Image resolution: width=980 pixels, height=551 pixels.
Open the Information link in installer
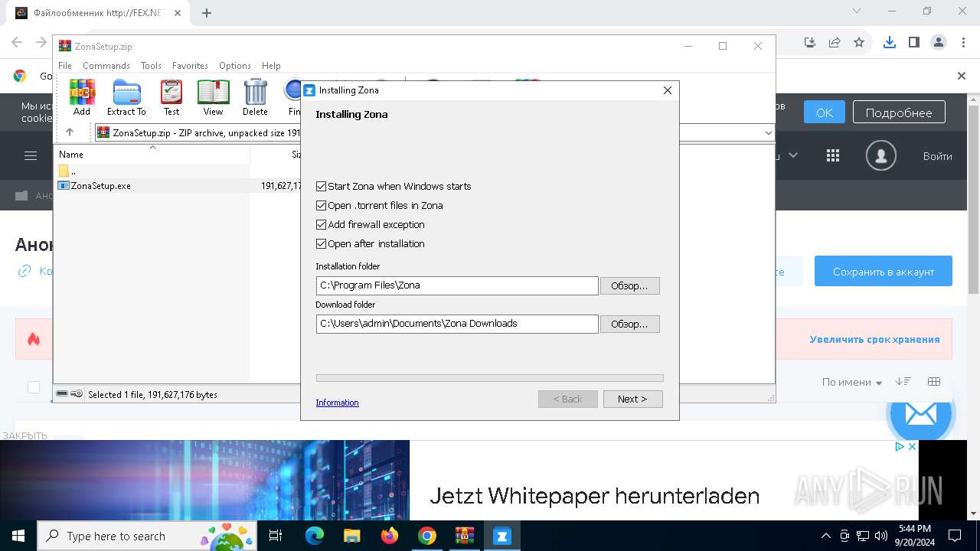337,403
